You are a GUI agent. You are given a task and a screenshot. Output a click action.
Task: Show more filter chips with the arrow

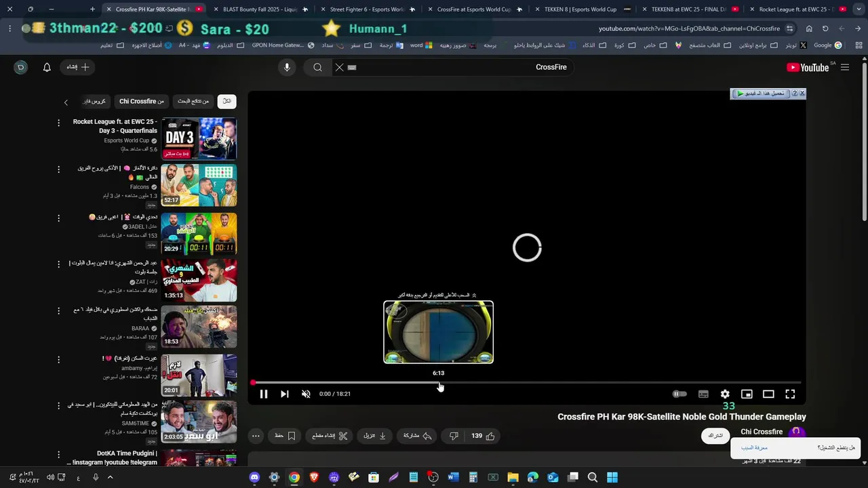(66, 102)
